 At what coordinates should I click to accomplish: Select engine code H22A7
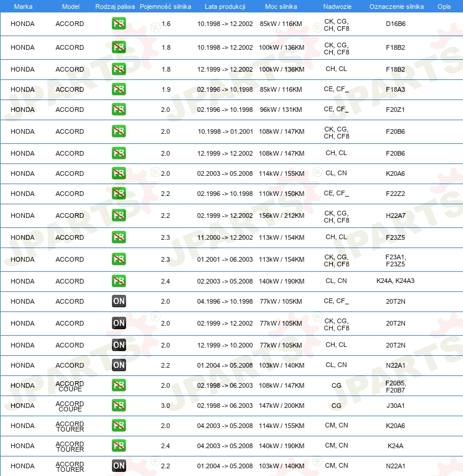(396, 216)
